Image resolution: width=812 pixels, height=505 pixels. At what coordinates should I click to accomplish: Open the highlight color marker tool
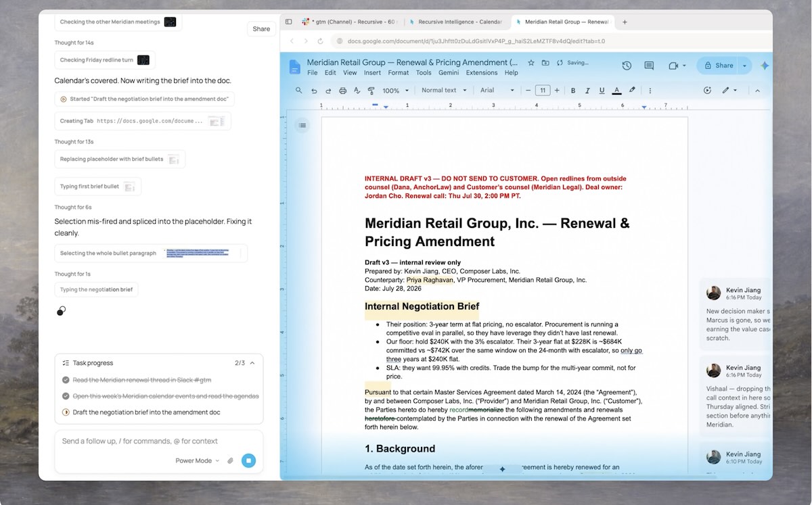[x=632, y=90]
